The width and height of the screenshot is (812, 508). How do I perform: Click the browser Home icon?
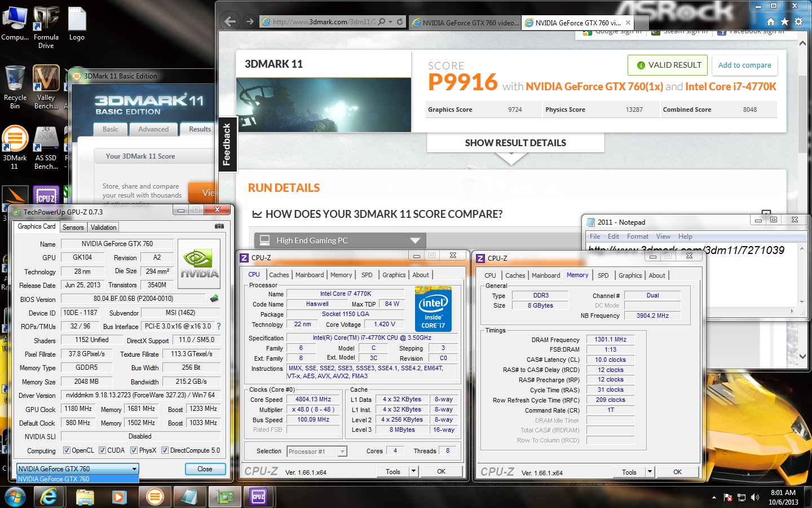[x=770, y=22]
